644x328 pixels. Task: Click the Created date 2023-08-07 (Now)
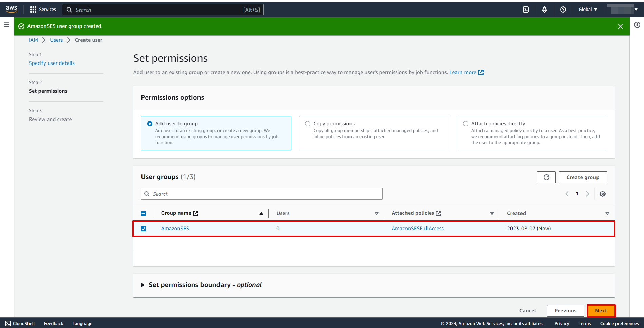529,229
